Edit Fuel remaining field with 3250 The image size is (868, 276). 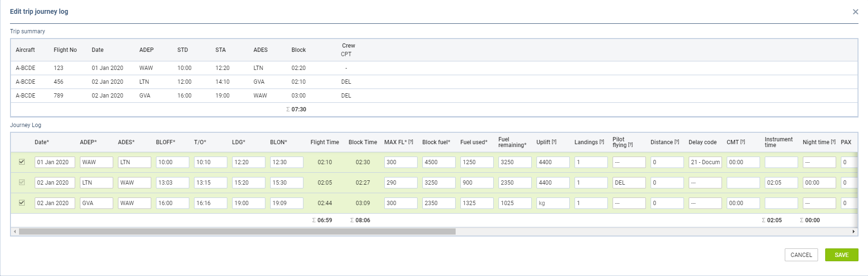pyautogui.click(x=515, y=162)
